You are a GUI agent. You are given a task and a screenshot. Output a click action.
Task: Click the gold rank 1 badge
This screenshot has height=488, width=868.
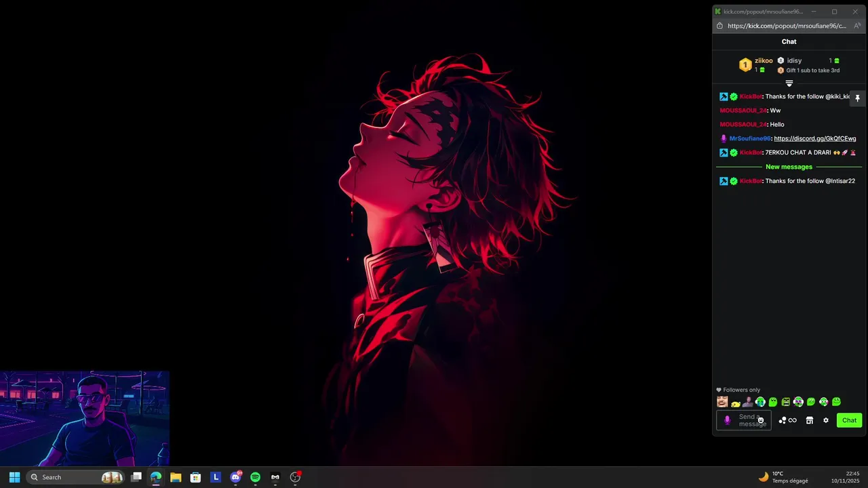pos(745,65)
